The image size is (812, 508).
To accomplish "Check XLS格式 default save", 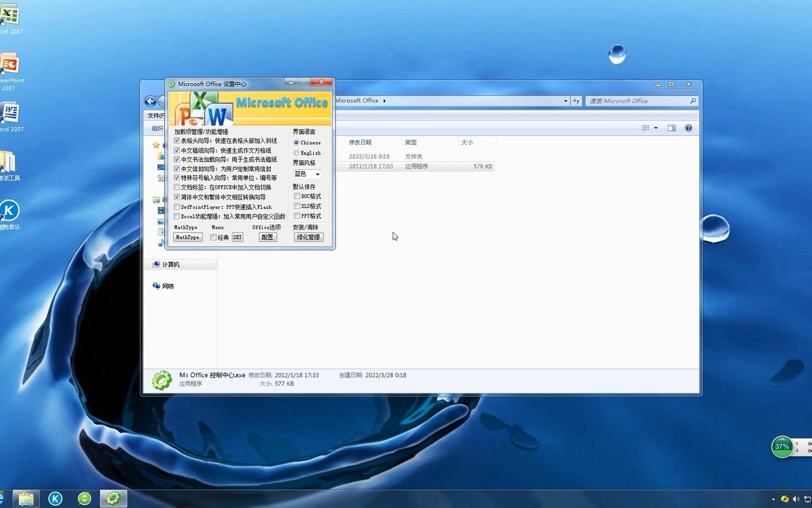I will (297, 206).
